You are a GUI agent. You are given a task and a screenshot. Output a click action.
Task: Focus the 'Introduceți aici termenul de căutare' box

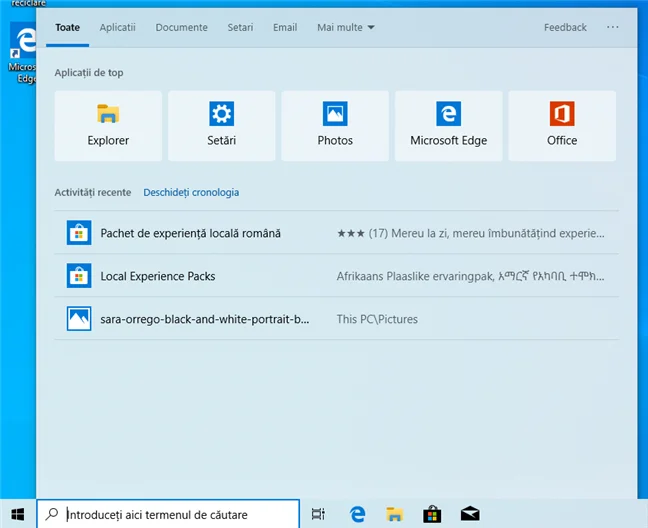(x=168, y=514)
